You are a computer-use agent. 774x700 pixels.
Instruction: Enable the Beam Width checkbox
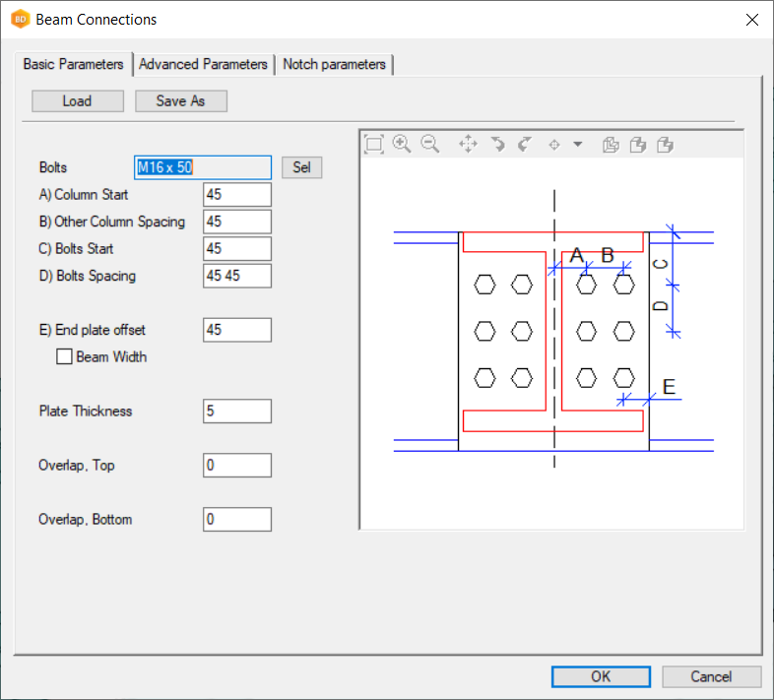66,357
